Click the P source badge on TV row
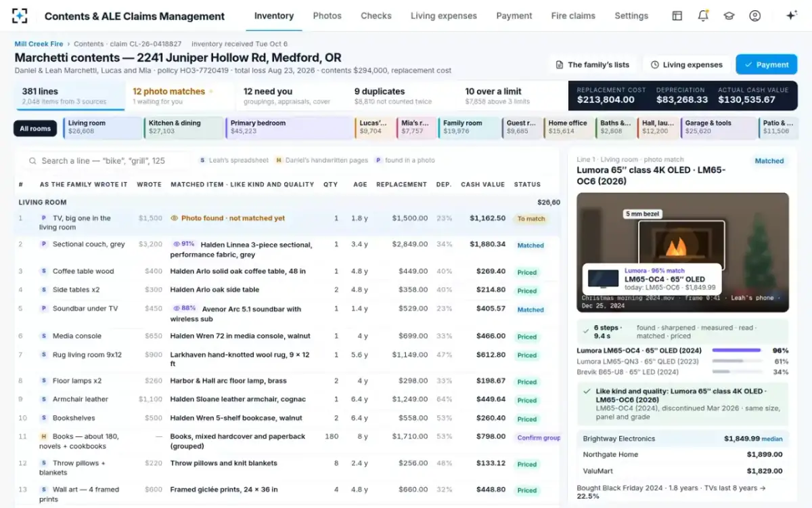812x508 pixels. coord(43,218)
